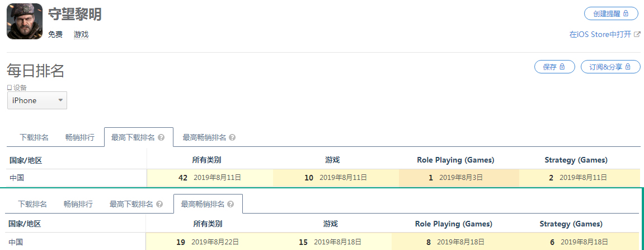Open the iPhone device dropdown
The width and height of the screenshot is (644, 250).
(37, 100)
